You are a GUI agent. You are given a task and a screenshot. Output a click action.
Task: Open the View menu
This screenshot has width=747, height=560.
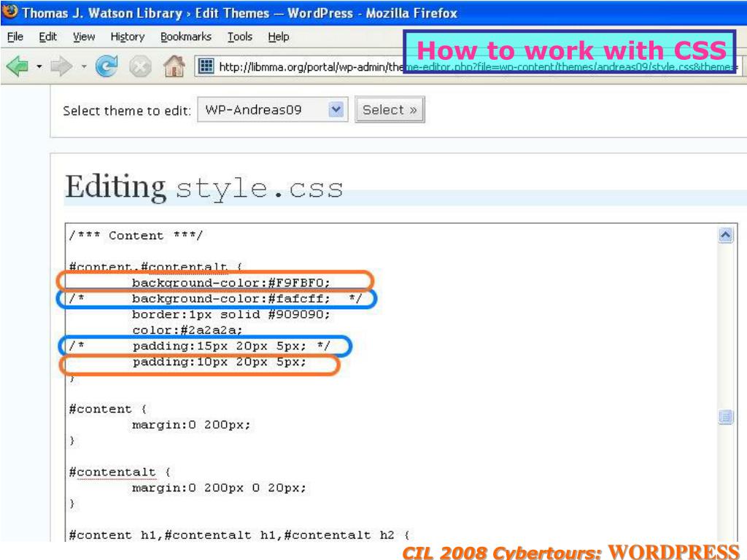pos(84,36)
